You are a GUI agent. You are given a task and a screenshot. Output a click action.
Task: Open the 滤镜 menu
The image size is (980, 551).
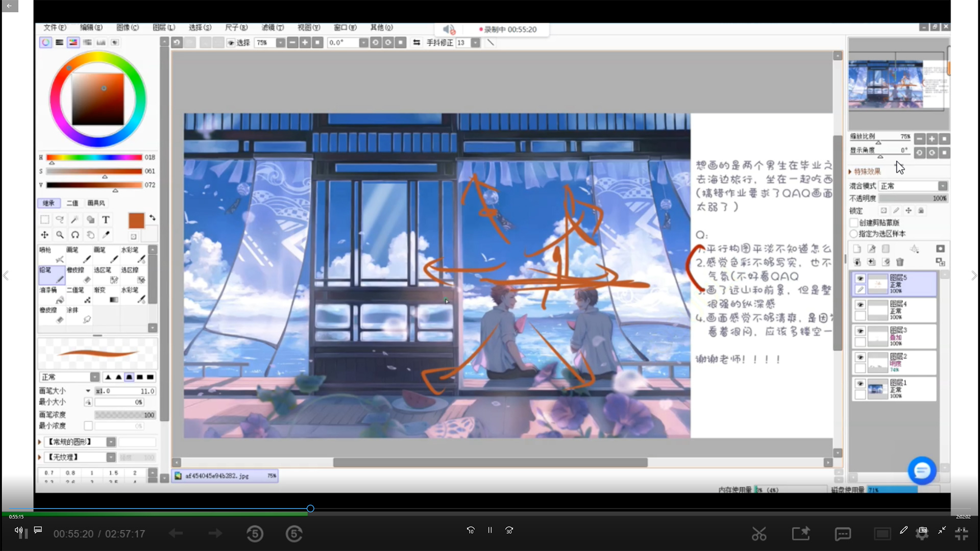(x=273, y=28)
